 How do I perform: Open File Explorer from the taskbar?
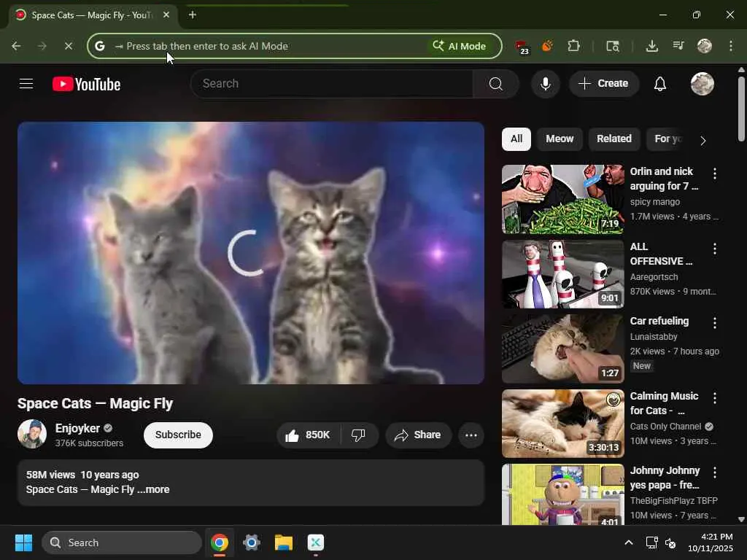[284, 542]
